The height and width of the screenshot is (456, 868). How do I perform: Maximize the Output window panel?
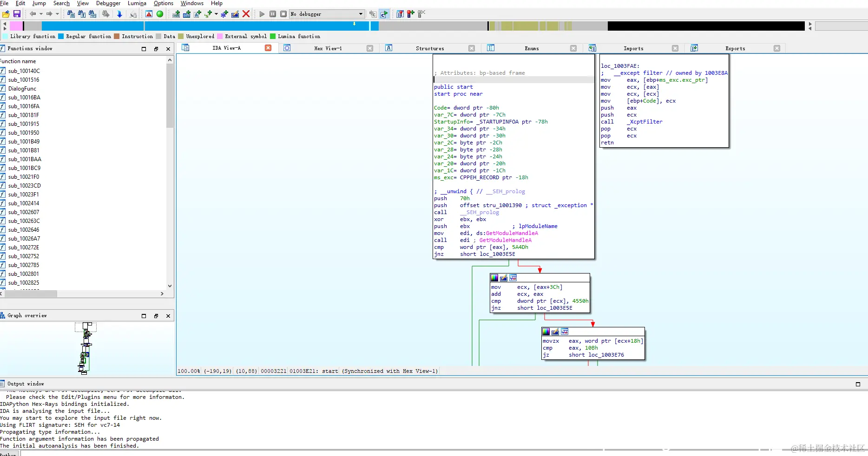[x=858, y=384]
